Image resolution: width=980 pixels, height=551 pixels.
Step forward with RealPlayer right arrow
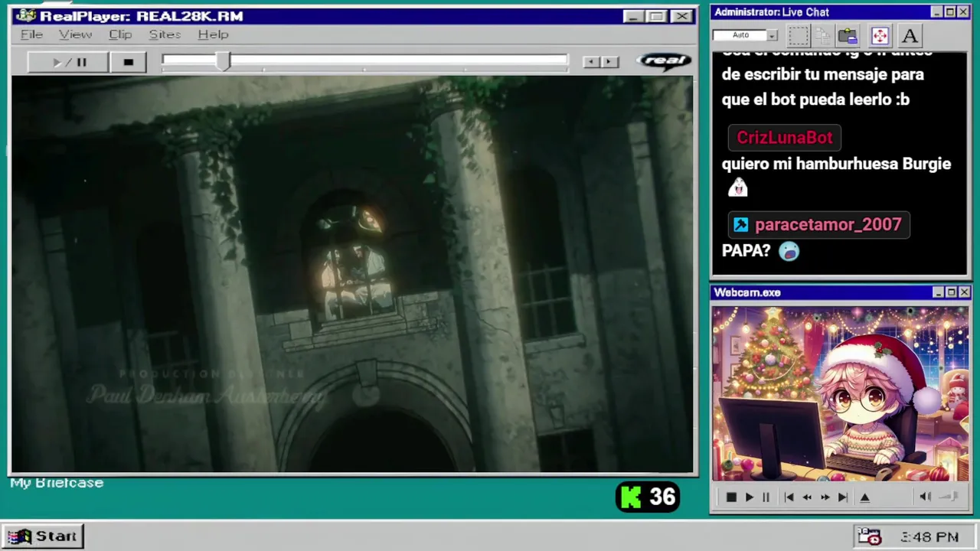point(609,62)
